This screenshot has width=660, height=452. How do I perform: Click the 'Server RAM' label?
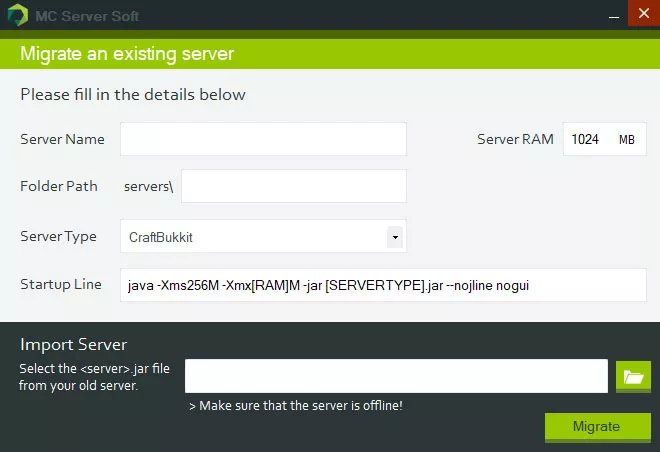(515, 139)
